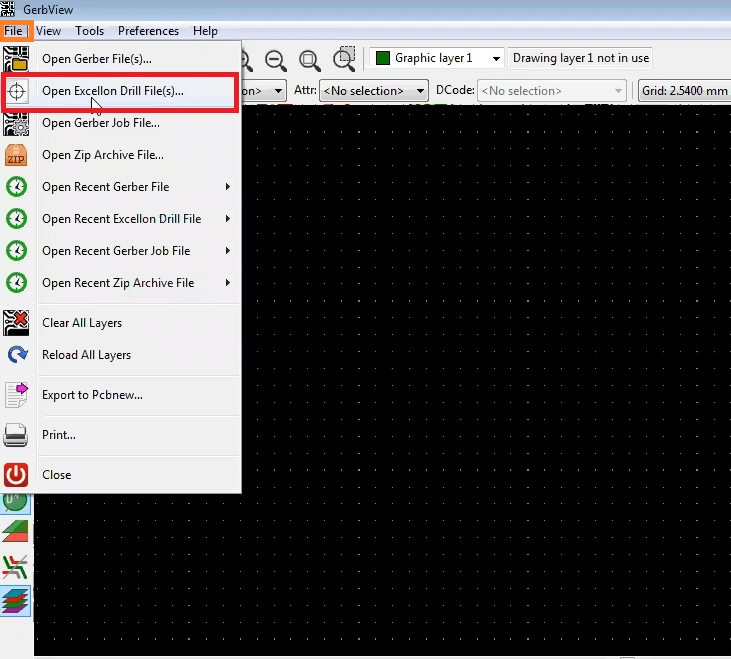This screenshot has height=659, width=731.
Task: Click the Drawing layer 1 not in use text
Action: (x=580, y=58)
